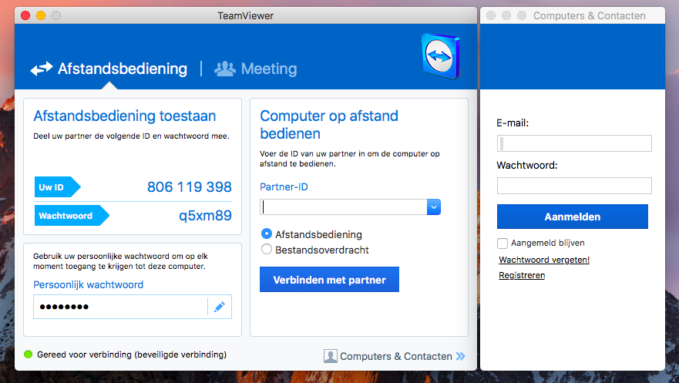
Task: Click the Uw ID label tag
Action: tap(57, 187)
